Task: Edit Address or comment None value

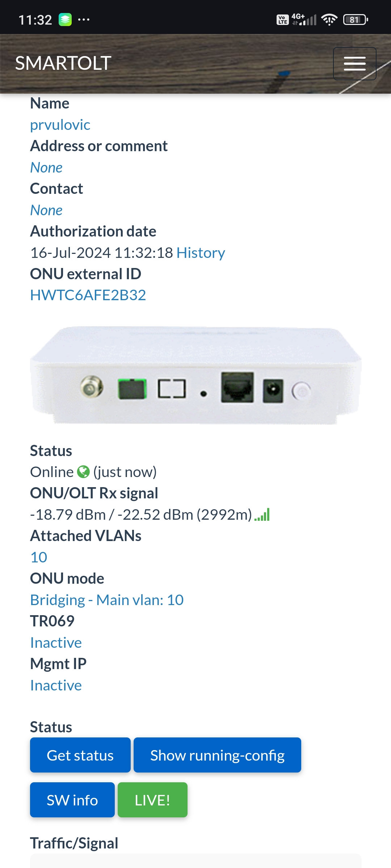Action: pyautogui.click(x=46, y=167)
